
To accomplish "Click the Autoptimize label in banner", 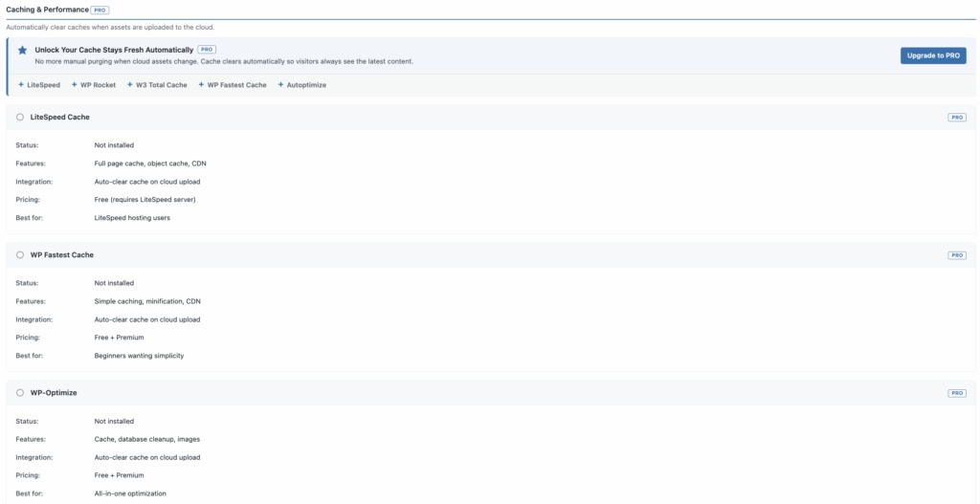I will tap(306, 85).
